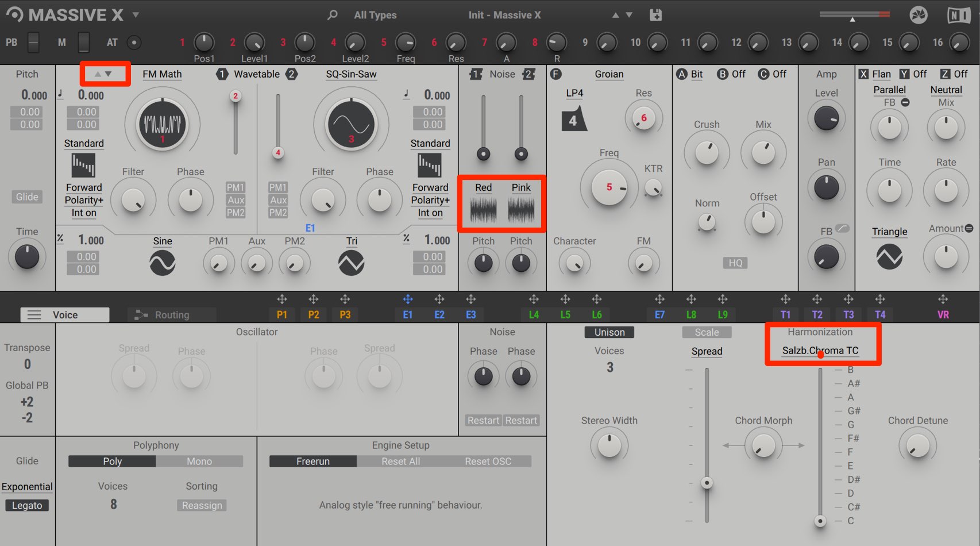This screenshot has height=546, width=980.
Task: Open the SQ-Sin-Saw wavetable selector
Action: [351, 74]
